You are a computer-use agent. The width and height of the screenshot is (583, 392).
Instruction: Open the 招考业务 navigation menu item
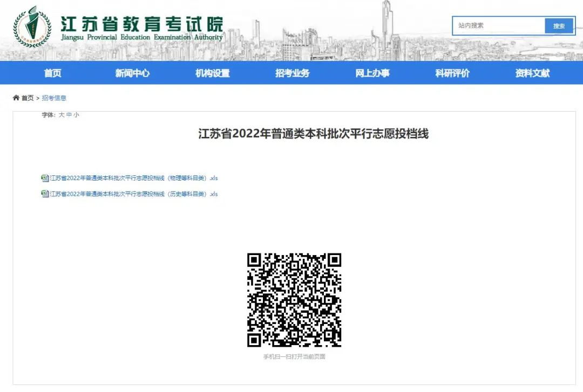tap(292, 73)
